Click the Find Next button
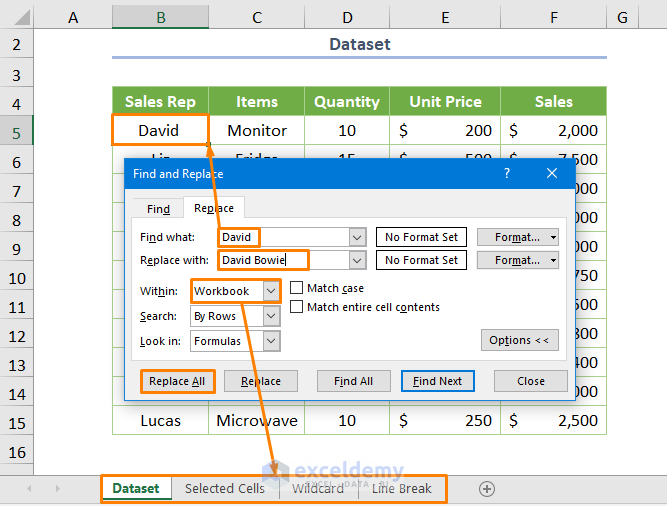Image resolution: width=667 pixels, height=506 pixels. (x=437, y=381)
